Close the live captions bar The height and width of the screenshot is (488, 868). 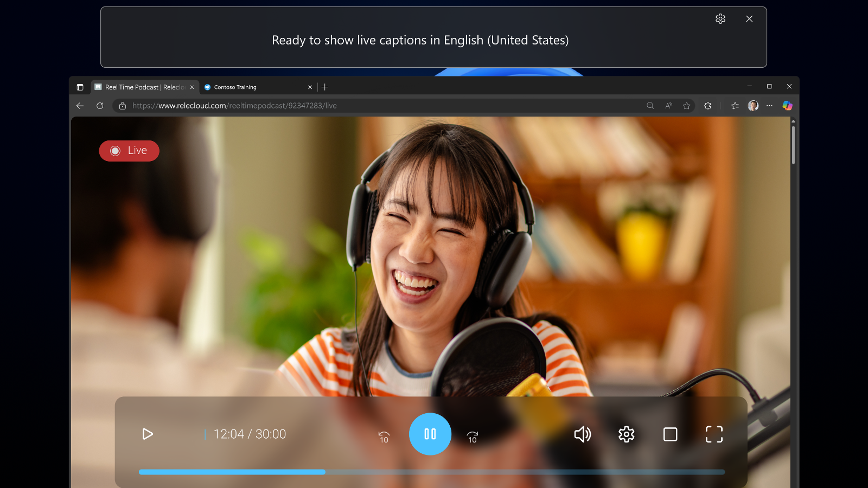749,19
